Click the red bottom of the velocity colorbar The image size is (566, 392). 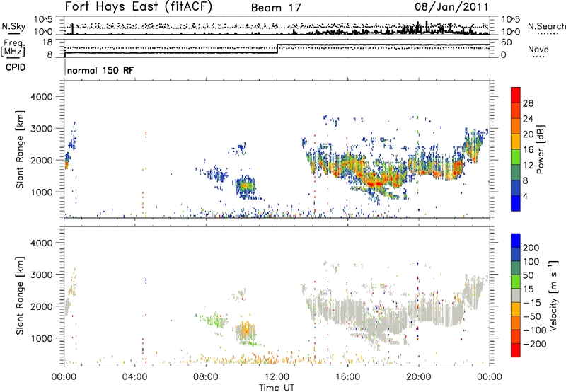pos(516,350)
